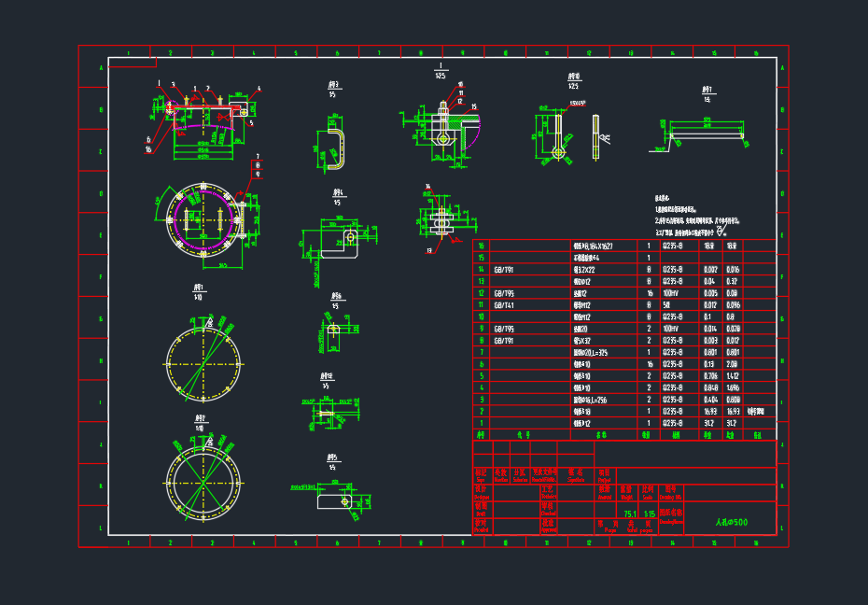The image size is (868, 605).
Task: Click the '0.32' total weight cell
Action: coord(732,281)
